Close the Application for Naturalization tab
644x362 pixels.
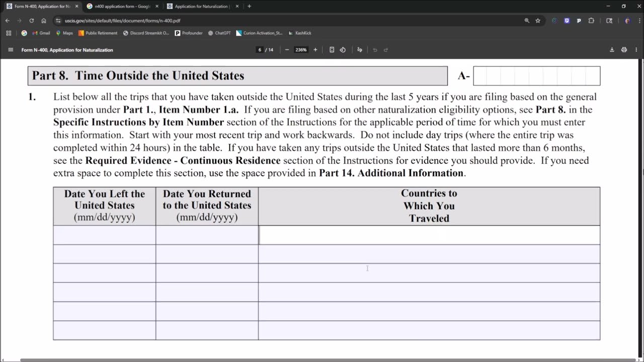(x=237, y=7)
